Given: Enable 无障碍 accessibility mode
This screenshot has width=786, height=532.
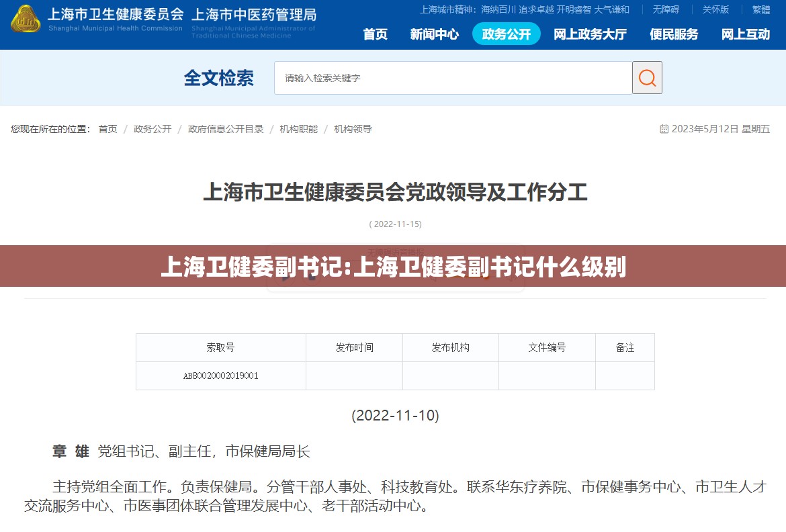Looking at the screenshot, I should (x=666, y=9).
